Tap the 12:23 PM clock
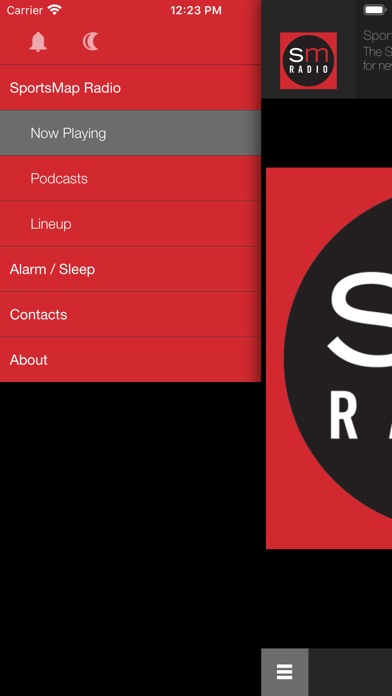Viewport: 392px width, 696px height. click(x=196, y=10)
